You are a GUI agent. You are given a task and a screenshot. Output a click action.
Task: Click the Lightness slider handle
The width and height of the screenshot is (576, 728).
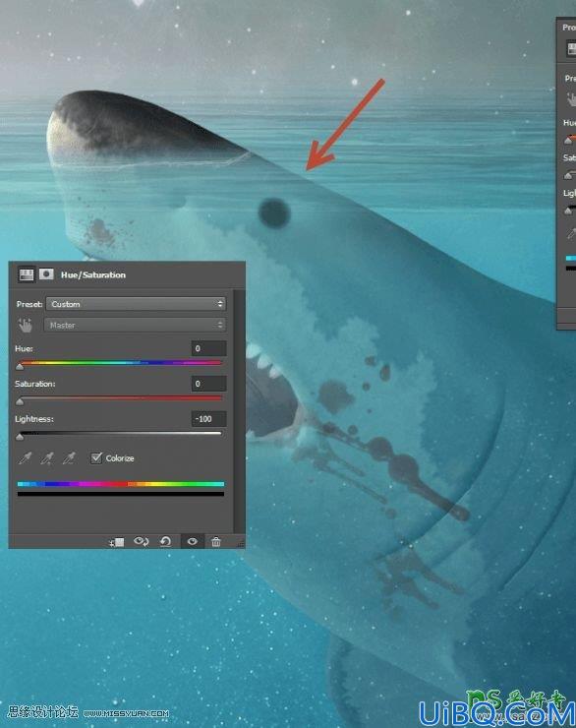[20, 437]
